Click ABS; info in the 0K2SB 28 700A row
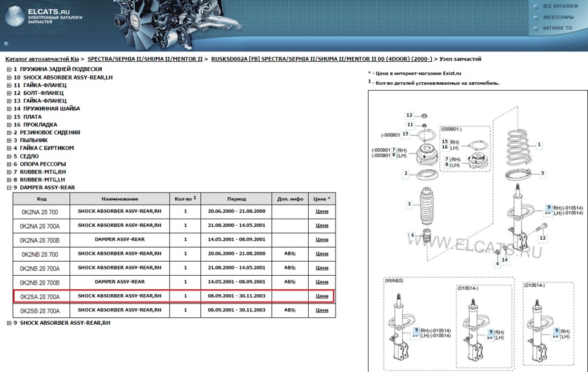 290,310
